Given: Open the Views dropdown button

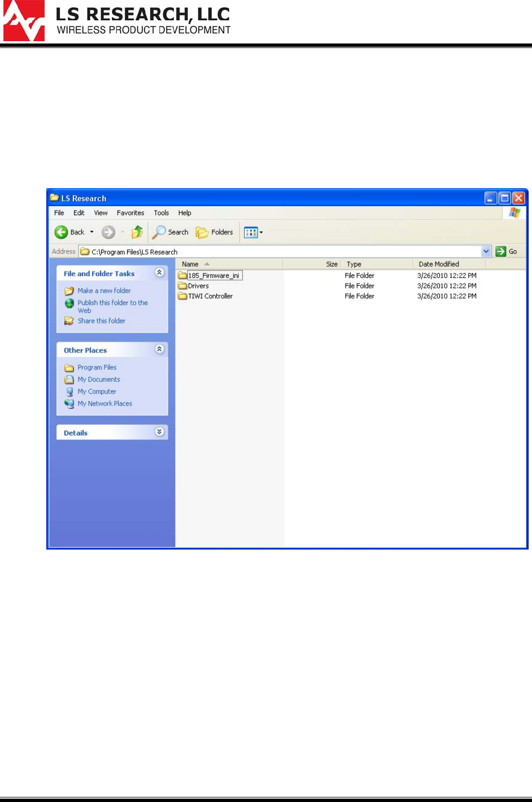Looking at the screenshot, I should pos(254,232).
